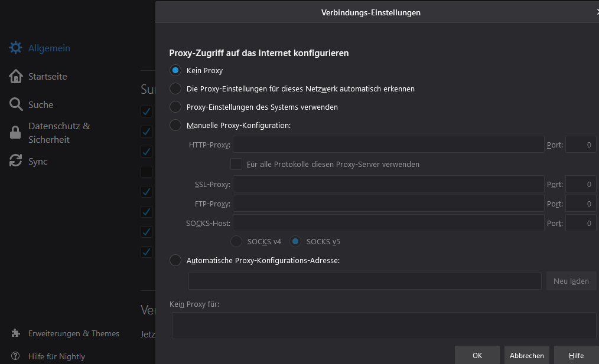The image size is (599, 364).
Task: Click the Sync arrows icon
Action: click(16, 161)
